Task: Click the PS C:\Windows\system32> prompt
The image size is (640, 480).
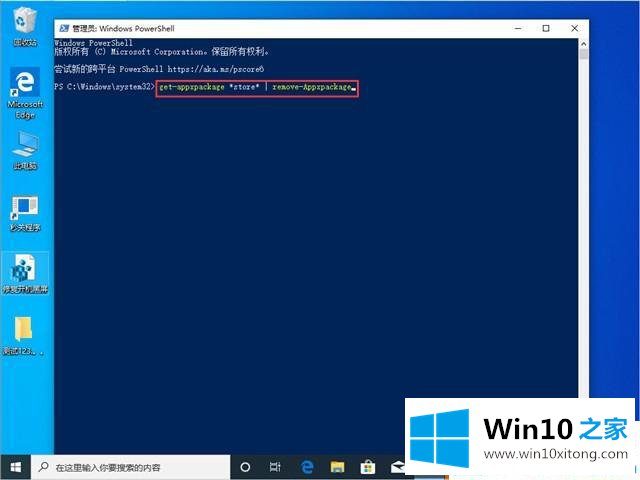Action: (104, 87)
